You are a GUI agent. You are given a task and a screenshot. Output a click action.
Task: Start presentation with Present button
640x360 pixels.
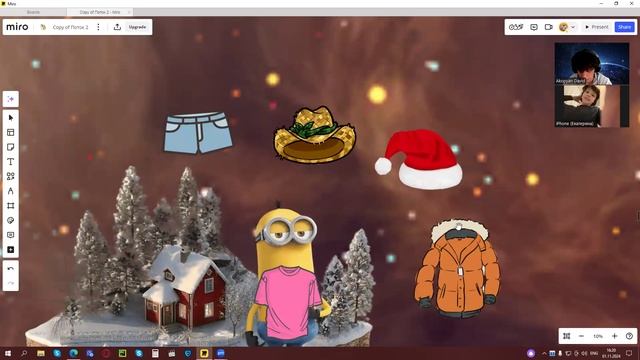pos(597,27)
